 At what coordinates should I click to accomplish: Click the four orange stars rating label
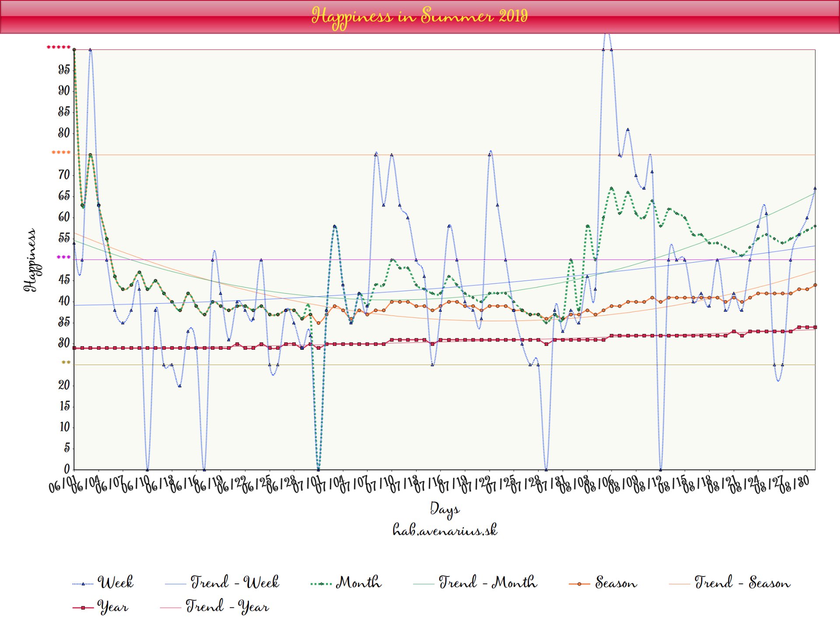[x=61, y=153]
